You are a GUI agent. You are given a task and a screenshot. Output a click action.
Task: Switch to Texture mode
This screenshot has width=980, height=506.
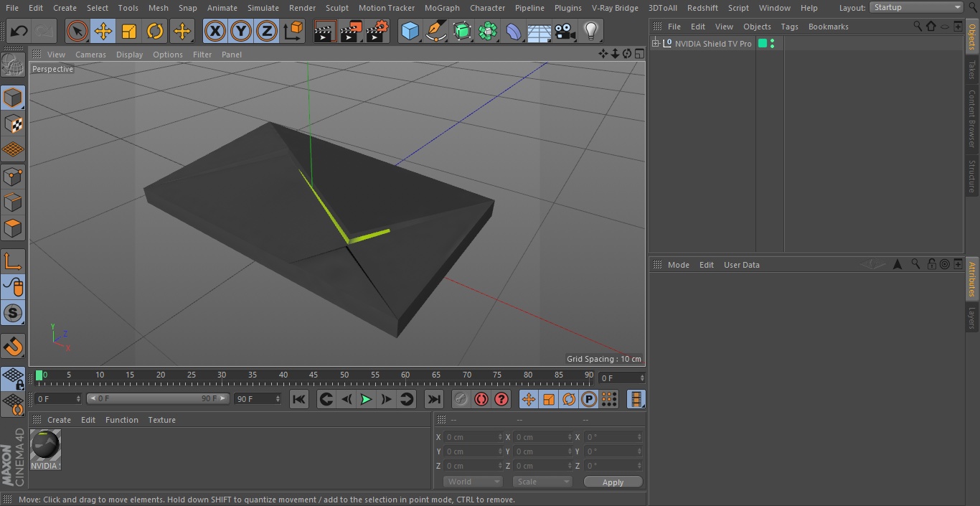point(13,123)
